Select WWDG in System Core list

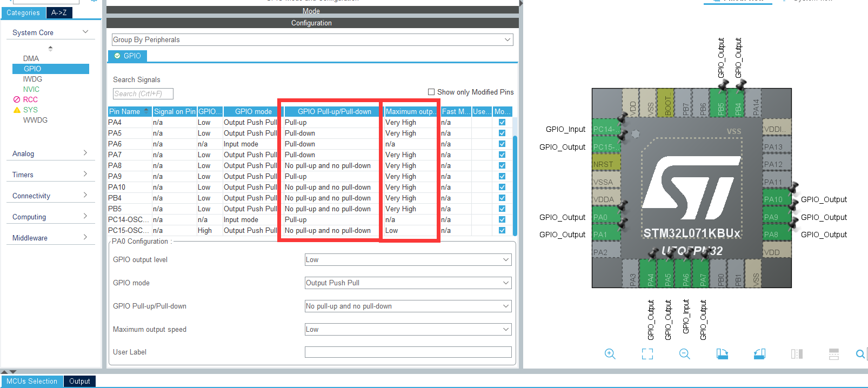[36, 120]
